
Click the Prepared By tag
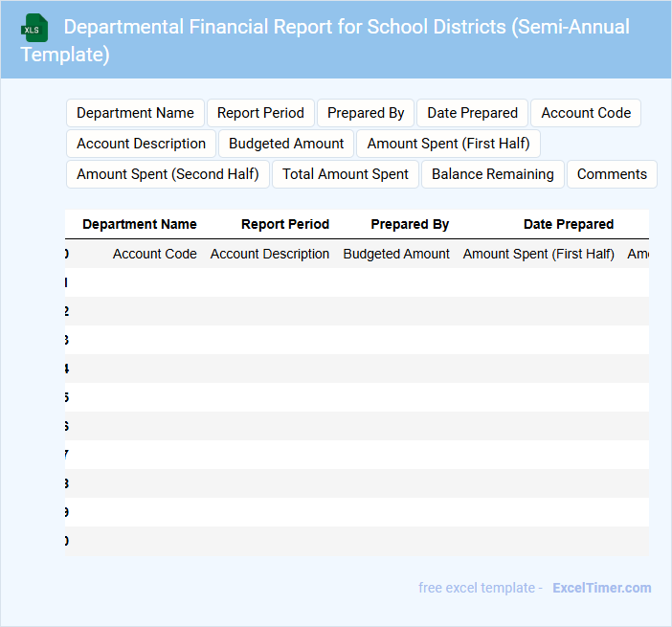(x=366, y=113)
